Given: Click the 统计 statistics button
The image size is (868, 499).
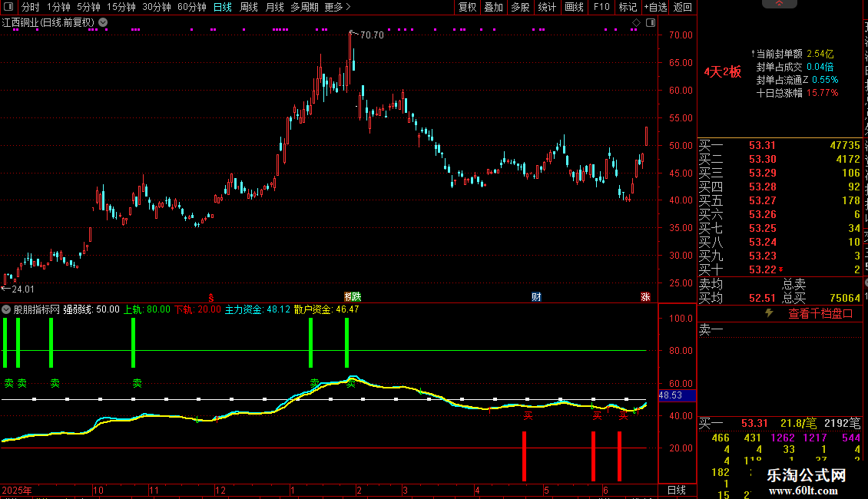Looking at the screenshot, I should coord(547,7).
